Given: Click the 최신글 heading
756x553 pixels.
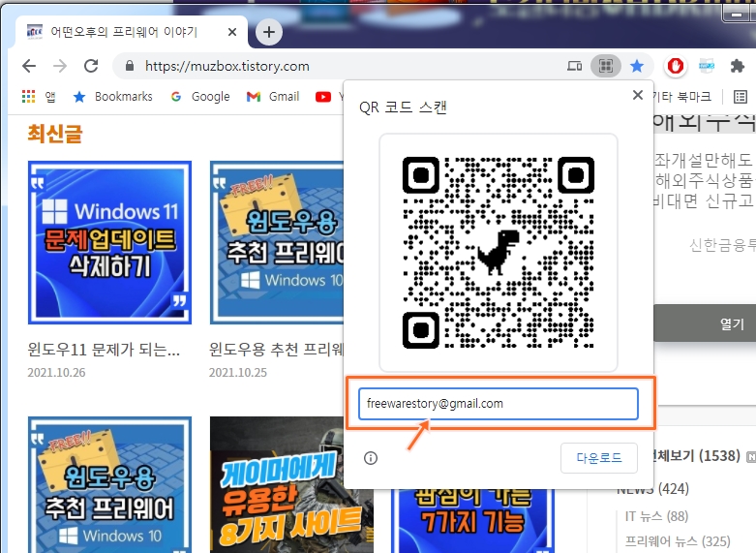Looking at the screenshot, I should (55, 134).
